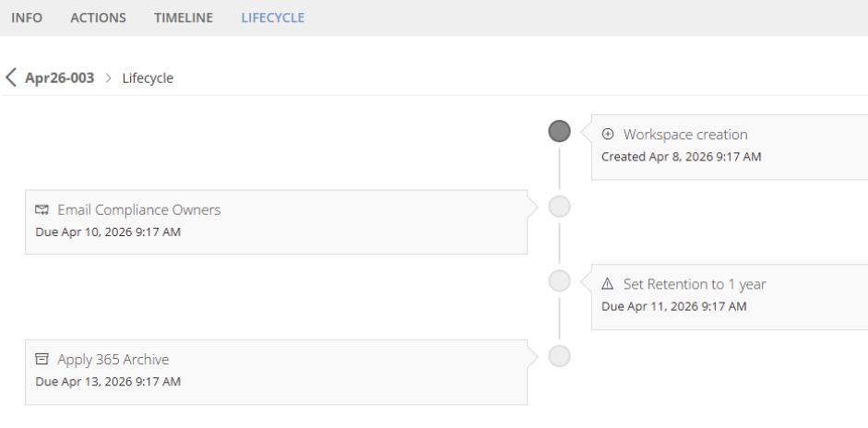Select the Set Retention timeline node
This screenshot has height=428, width=868.
559,280
